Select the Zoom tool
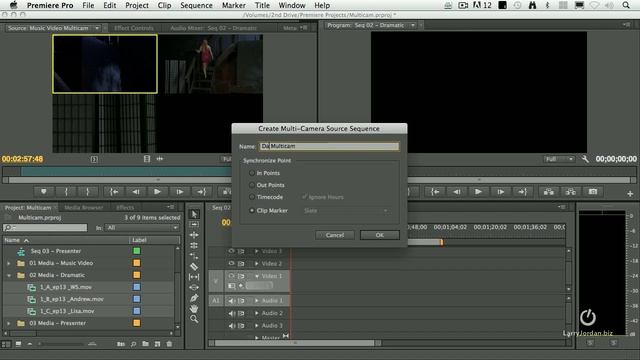 [194, 319]
